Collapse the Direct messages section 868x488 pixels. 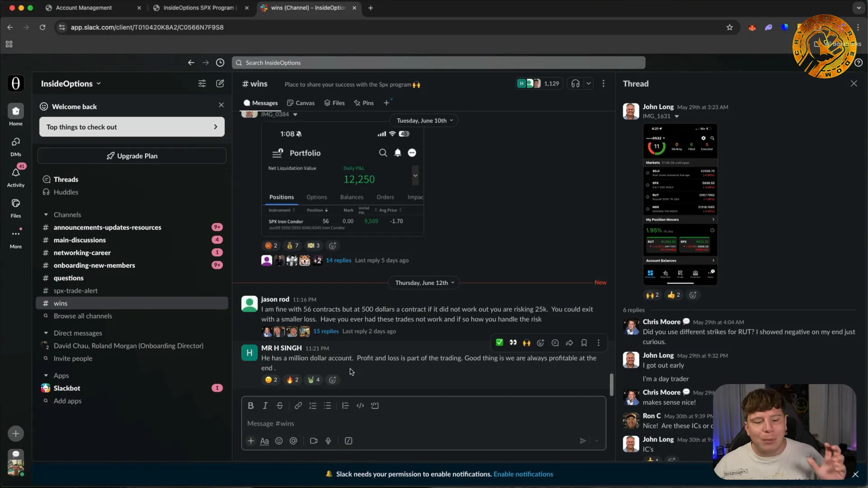pyautogui.click(x=46, y=333)
